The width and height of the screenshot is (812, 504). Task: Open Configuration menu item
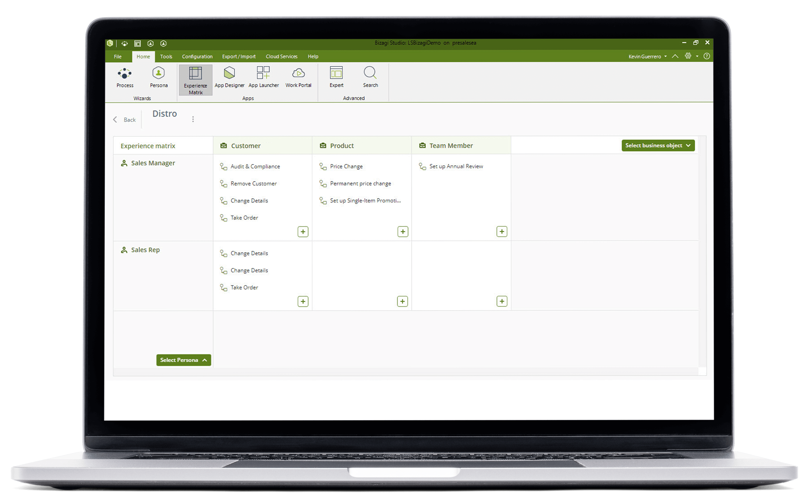(196, 56)
